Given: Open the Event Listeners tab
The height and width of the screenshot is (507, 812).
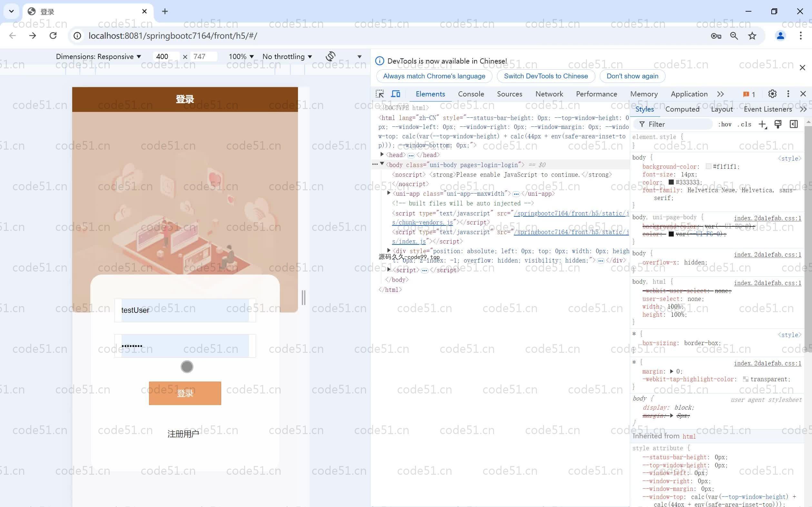Looking at the screenshot, I should click(768, 109).
